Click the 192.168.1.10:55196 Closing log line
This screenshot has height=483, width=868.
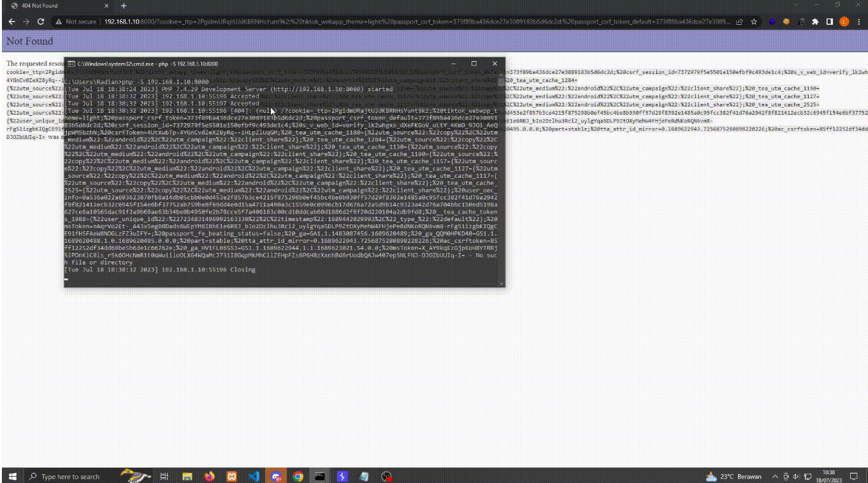click(x=160, y=270)
